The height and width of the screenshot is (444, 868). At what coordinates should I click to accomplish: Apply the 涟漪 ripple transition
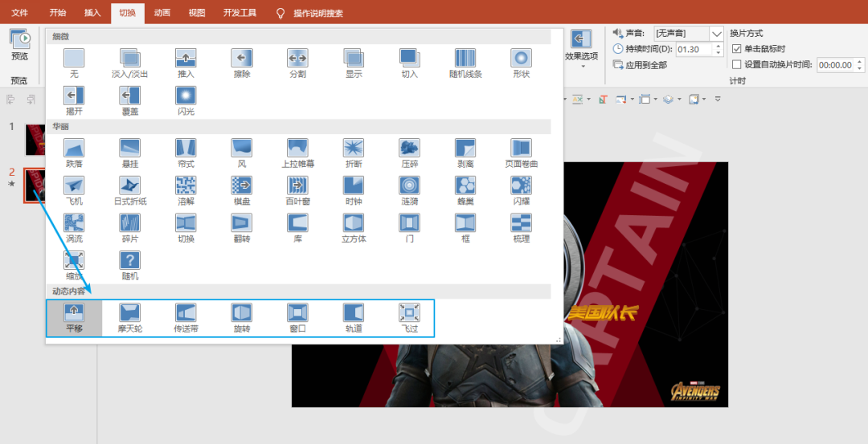click(x=410, y=191)
